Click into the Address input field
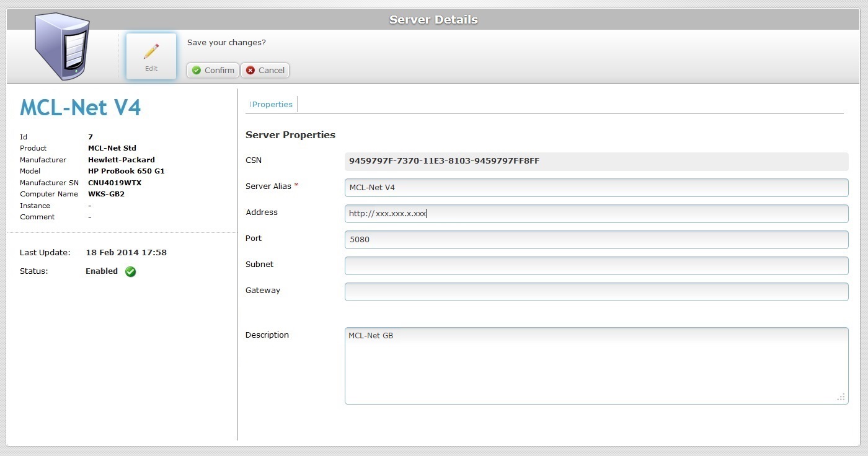The width and height of the screenshot is (868, 456). pos(596,214)
